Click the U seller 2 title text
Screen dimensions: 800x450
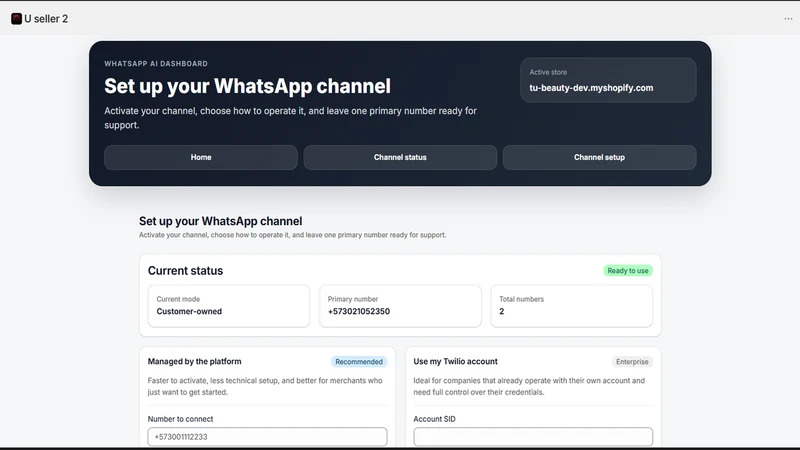point(46,19)
